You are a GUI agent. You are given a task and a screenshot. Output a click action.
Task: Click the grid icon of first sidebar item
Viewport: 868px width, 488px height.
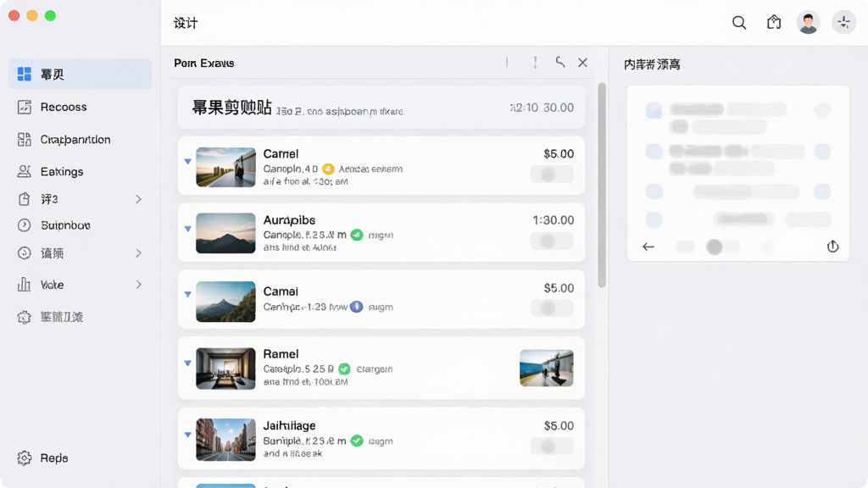tap(25, 75)
